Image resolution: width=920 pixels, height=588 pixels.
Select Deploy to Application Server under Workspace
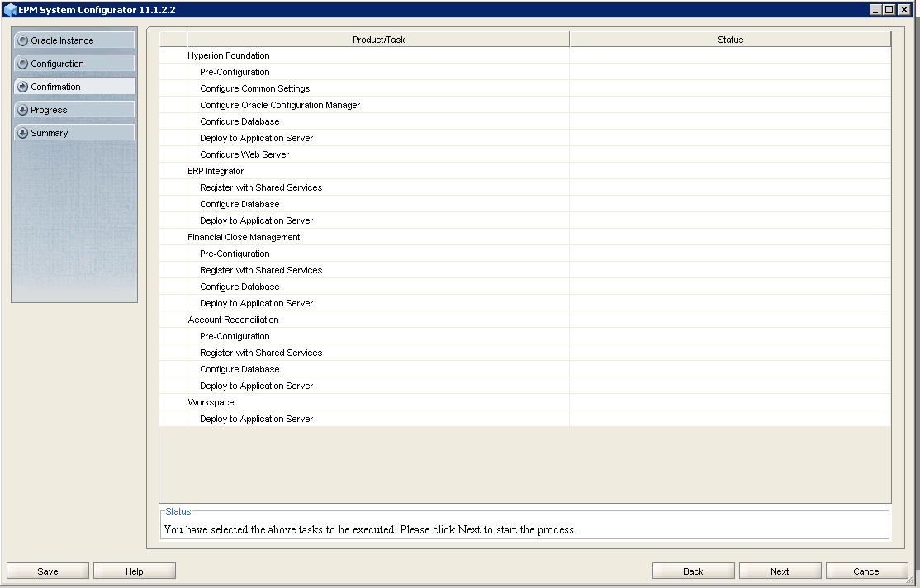click(x=525, y=419)
